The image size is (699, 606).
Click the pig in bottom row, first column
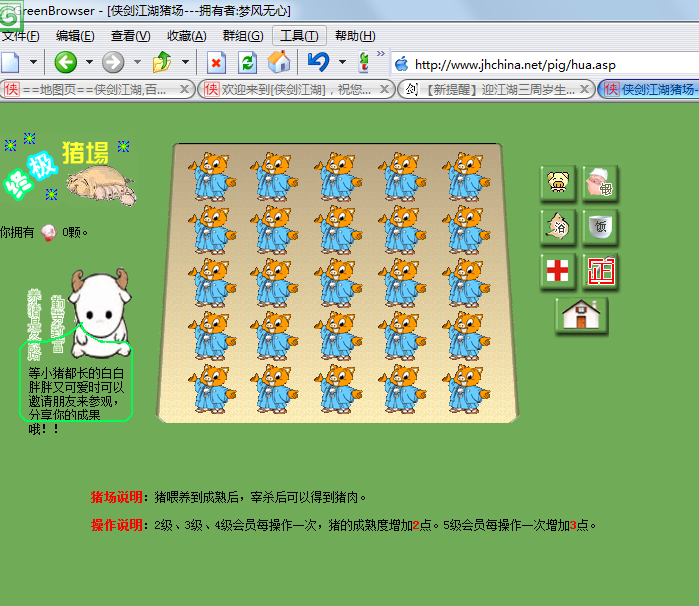pos(212,389)
